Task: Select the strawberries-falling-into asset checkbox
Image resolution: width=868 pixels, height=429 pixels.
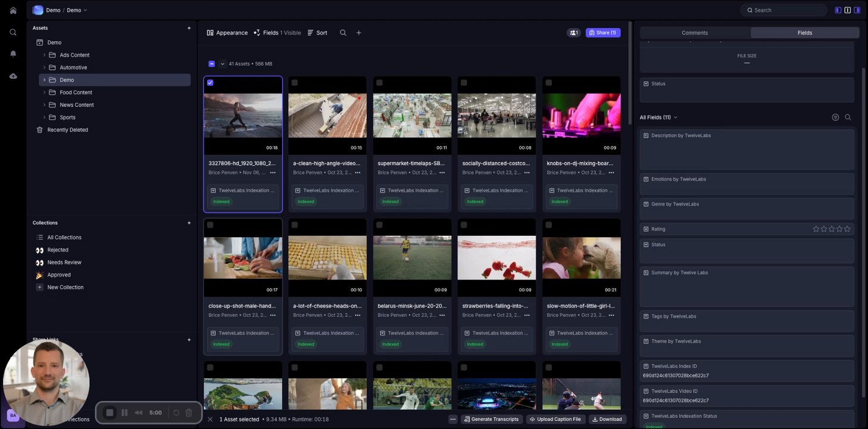Action: pos(464,225)
